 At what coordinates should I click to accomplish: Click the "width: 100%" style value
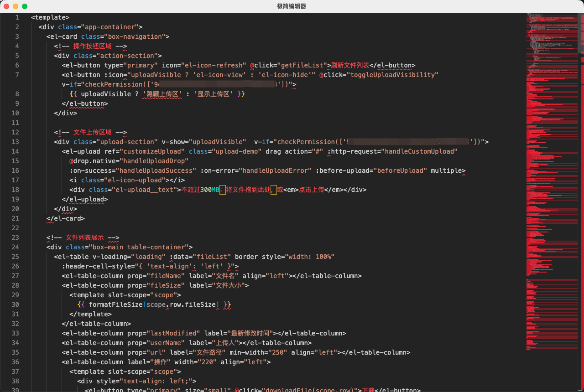pyautogui.click(x=310, y=257)
